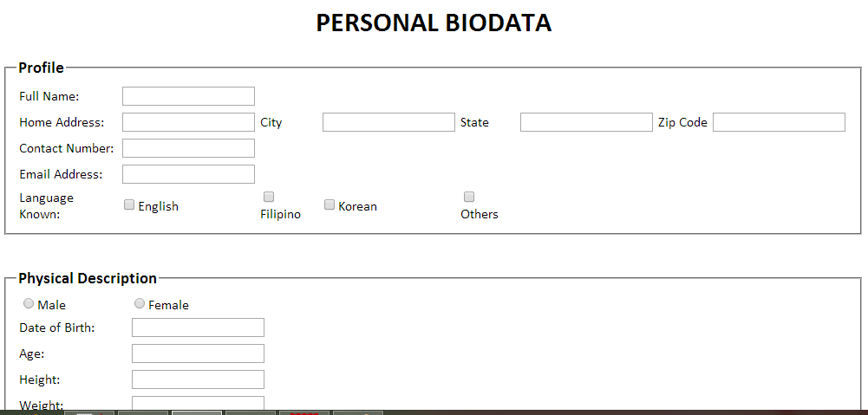Select the Male radio button
The image size is (868, 415).
pyautogui.click(x=29, y=303)
